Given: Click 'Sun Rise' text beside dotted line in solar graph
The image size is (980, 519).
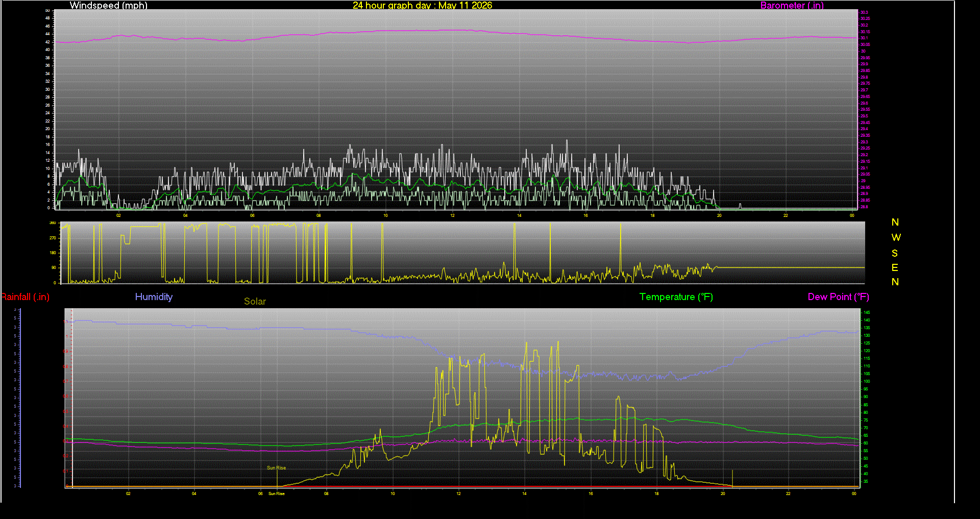Looking at the screenshot, I should click(x=277, y=467).
